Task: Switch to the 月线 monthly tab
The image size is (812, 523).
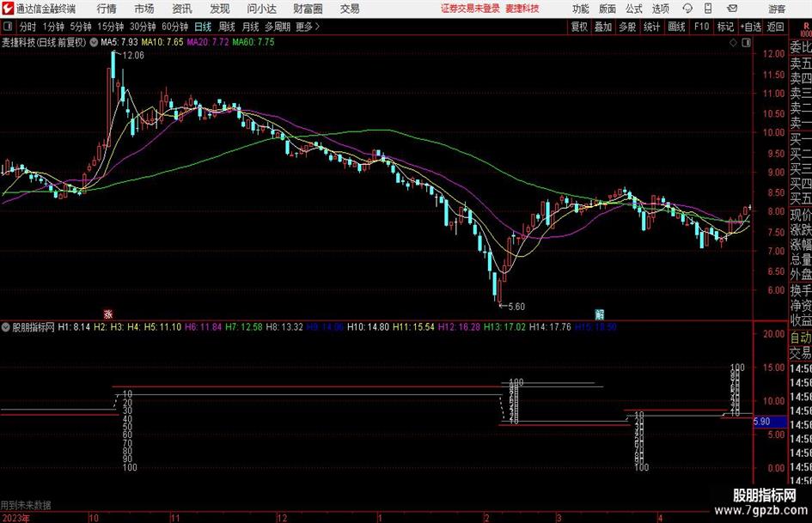Action: 251,27
